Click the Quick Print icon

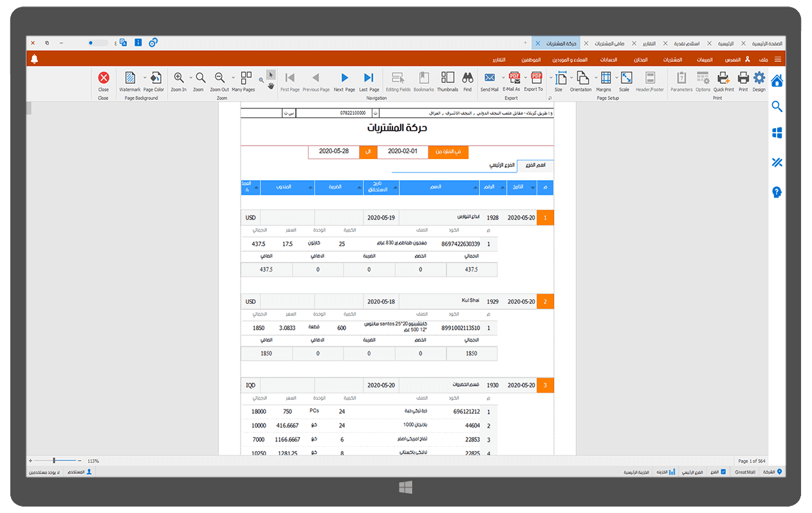click(x=723, y=79)
